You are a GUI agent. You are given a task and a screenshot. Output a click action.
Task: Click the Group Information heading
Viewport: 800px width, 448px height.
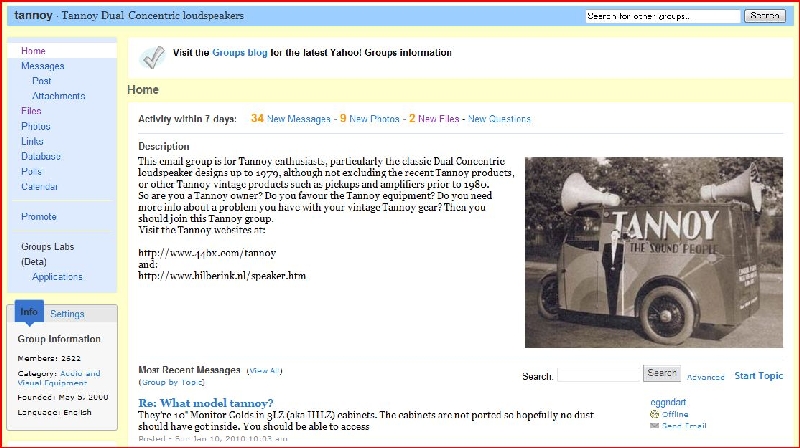tap(59, 339)
